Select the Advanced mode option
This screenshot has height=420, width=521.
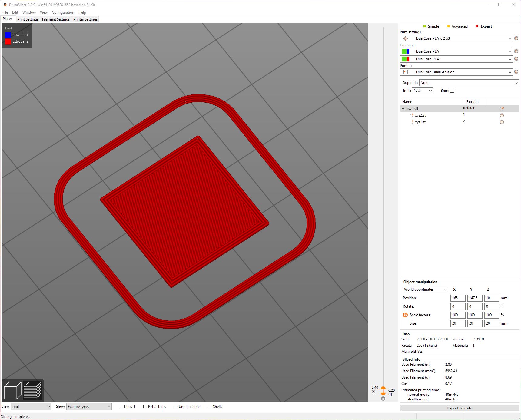(x=457, y=26)
